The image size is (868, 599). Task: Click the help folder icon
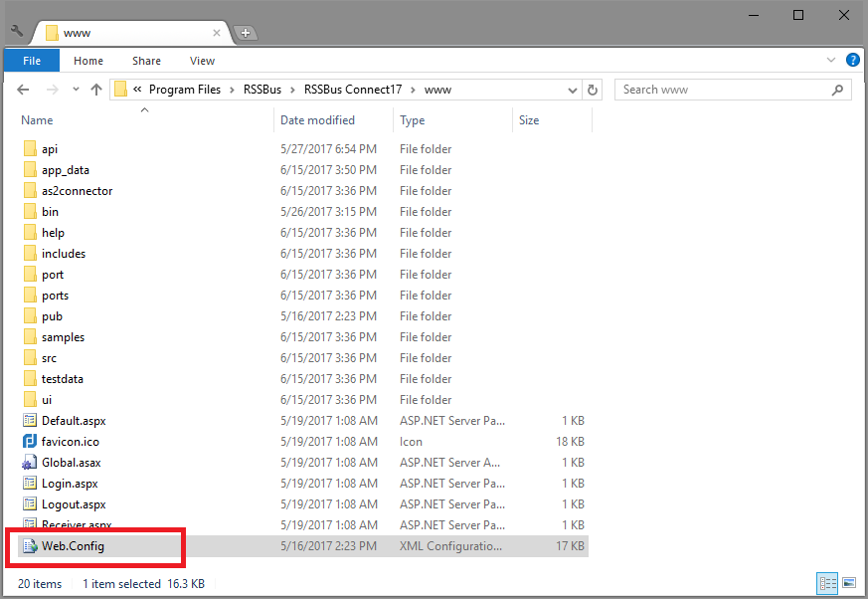tap(30, 232)
